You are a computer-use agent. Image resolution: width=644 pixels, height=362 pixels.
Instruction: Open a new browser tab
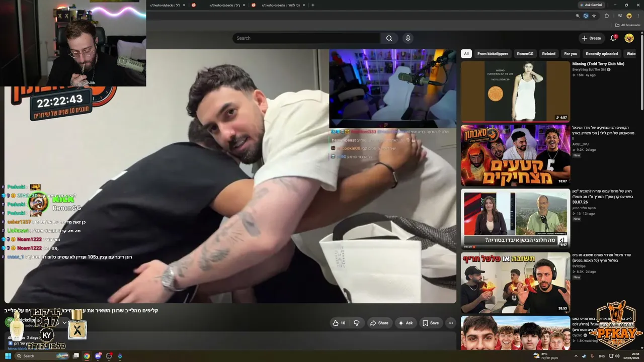pos(313,5)
